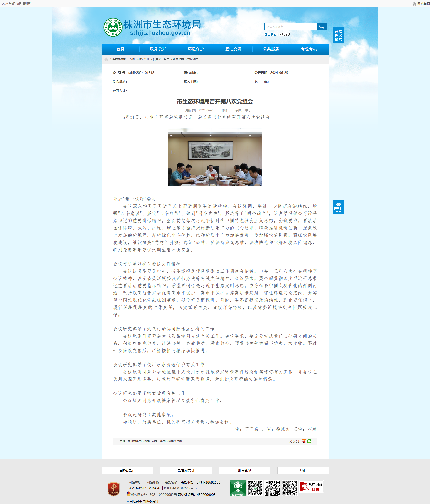Expand the 部直属范围 links dropdown
Screen dimensions: 430x504
(x=186, y=471)
